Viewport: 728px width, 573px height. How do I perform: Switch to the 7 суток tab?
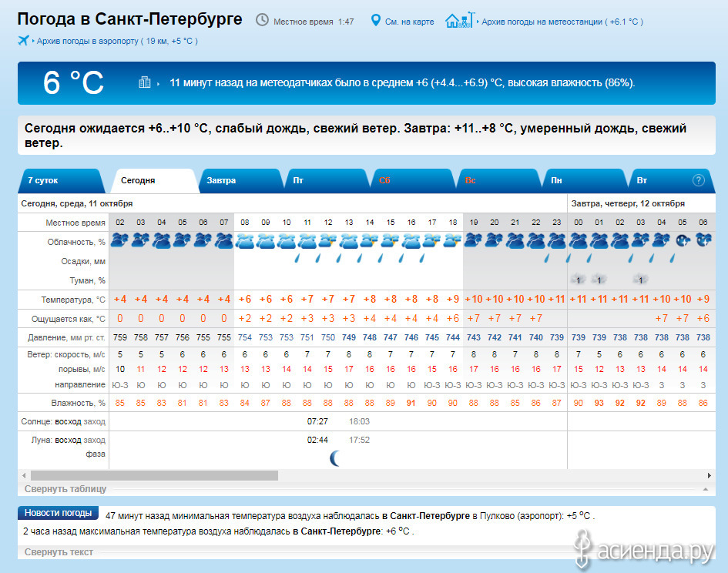[x=62, y=181]
